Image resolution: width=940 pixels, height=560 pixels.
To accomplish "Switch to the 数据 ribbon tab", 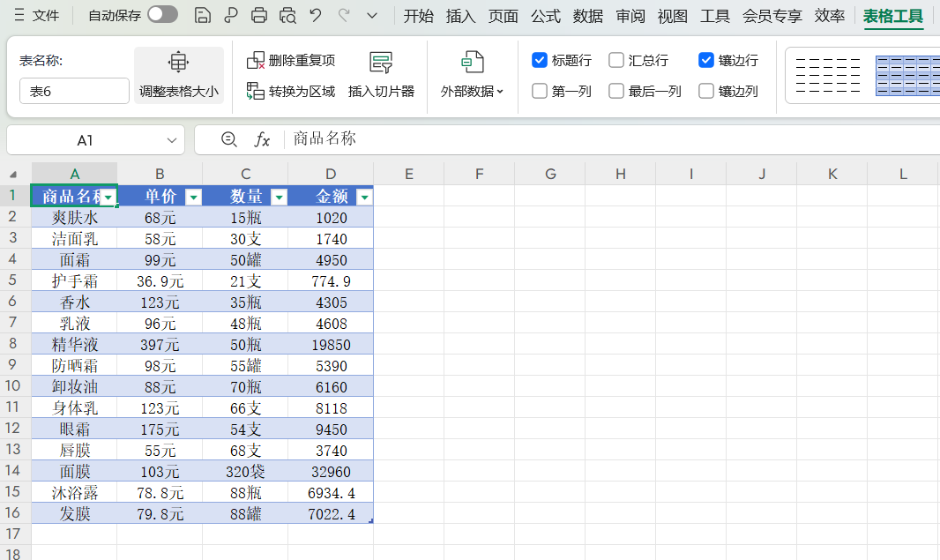I will pos(588,15).
